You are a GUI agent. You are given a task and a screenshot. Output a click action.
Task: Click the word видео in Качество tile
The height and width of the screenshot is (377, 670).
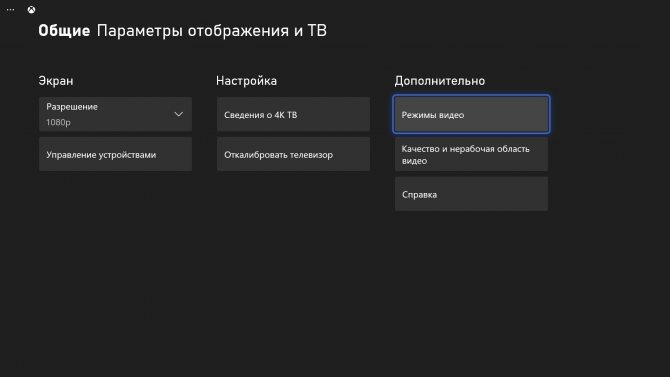coord(414,161)
